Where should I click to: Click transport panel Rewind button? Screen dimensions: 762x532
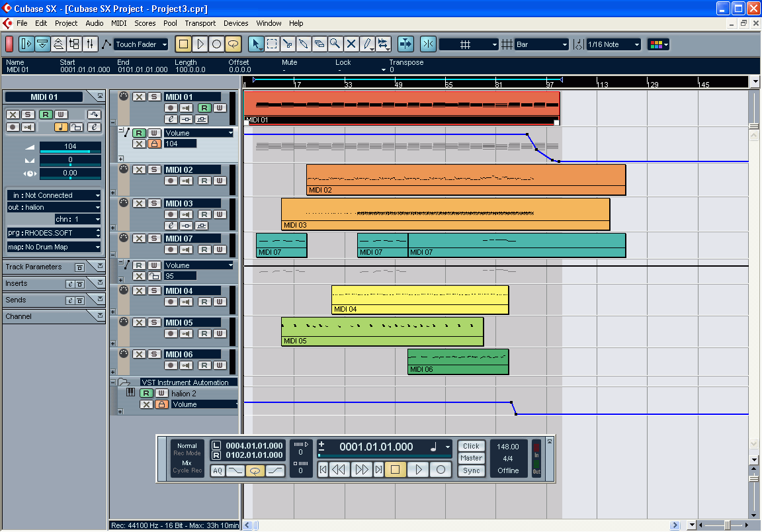[339, 470]
